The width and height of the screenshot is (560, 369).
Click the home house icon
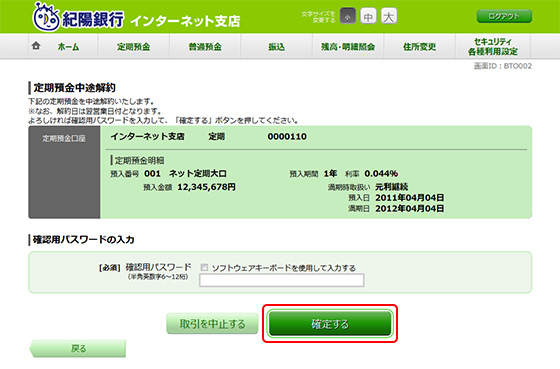36,46
